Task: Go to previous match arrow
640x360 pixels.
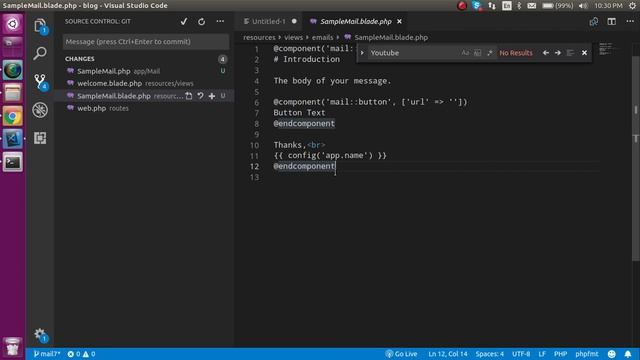Action: click(546, 53)
